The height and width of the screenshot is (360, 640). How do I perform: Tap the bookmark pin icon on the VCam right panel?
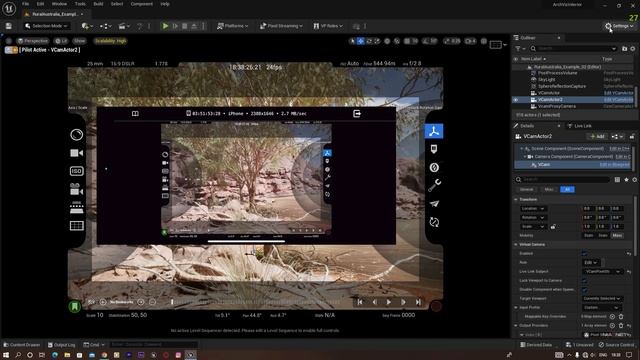click(x=434, y=149)
